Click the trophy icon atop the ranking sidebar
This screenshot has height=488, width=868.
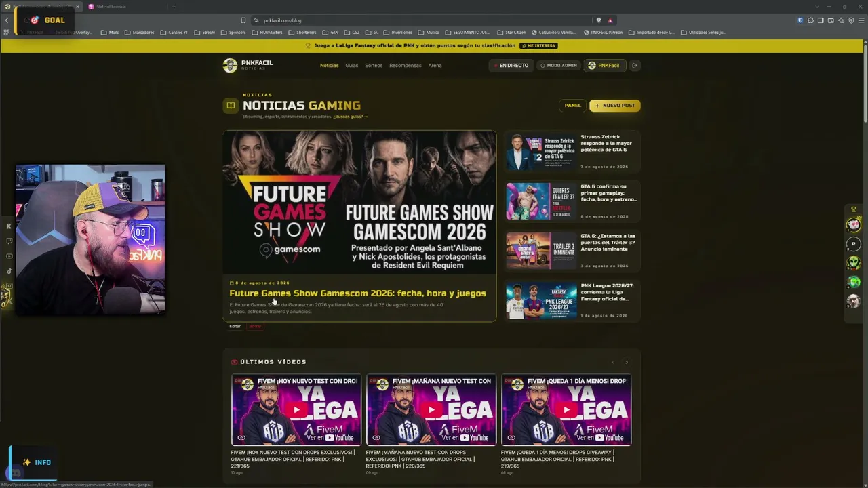pyautogui.click(x=854, y=209)
